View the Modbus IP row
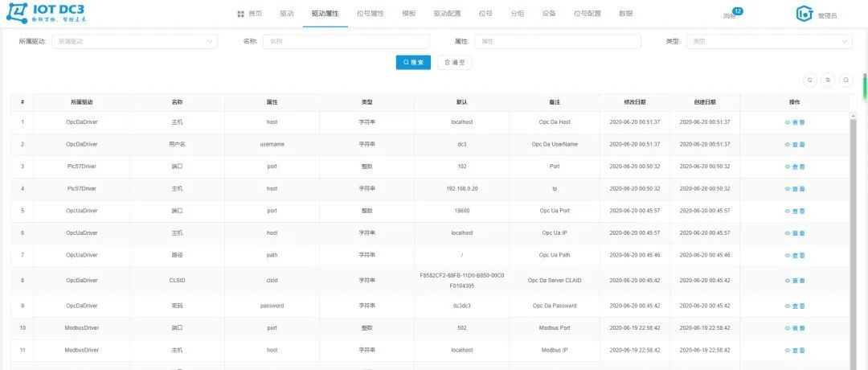Viewport: 868px width, 370px height. 795,350
